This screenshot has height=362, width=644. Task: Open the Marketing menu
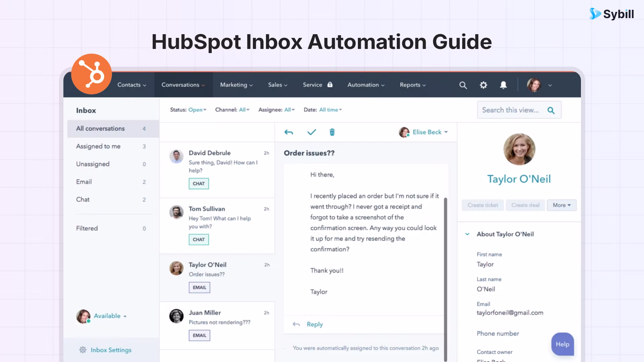tap(236, 85)
